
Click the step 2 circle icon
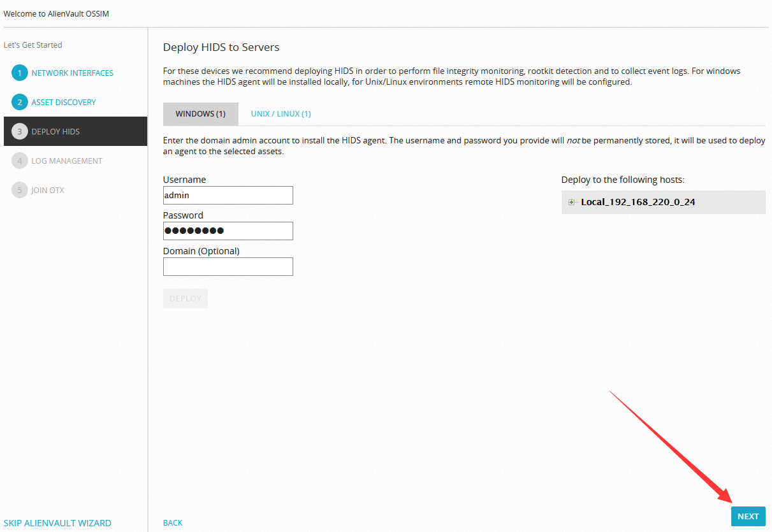click(20, 102)
